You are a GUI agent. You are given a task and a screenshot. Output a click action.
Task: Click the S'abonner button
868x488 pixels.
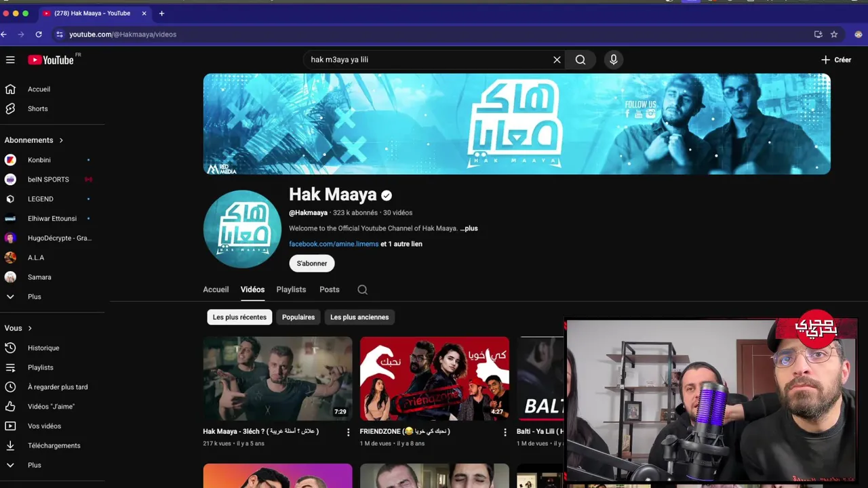(312, 264)
